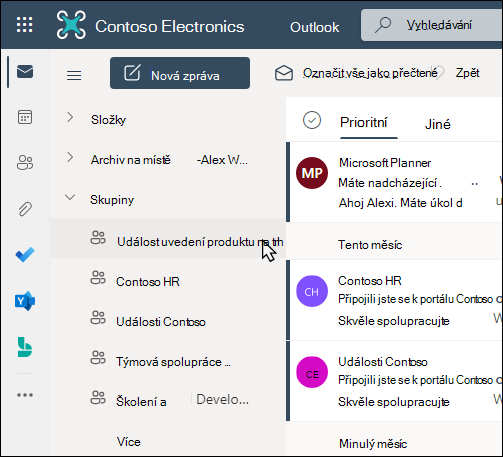This screenshot has height=457, width=503.
Task: Toggle the hamburger navigation pane icon
Action: (74, 75)
